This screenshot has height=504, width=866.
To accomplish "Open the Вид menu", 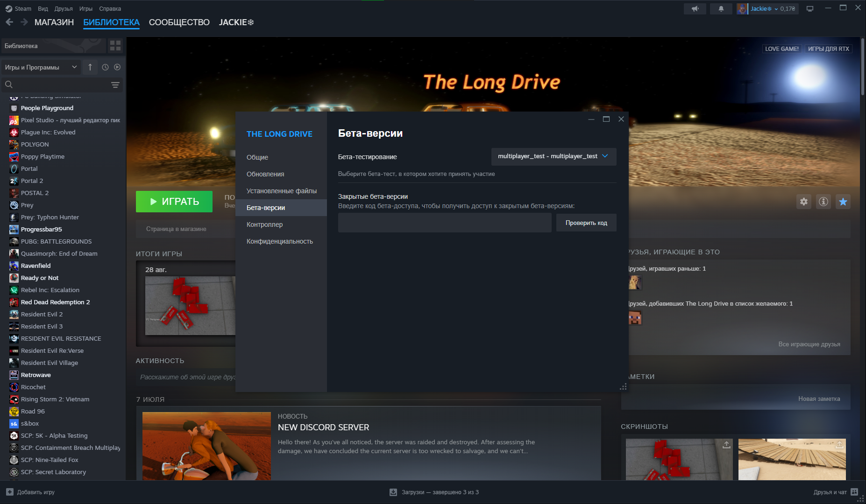I will (x=43, y=8).
